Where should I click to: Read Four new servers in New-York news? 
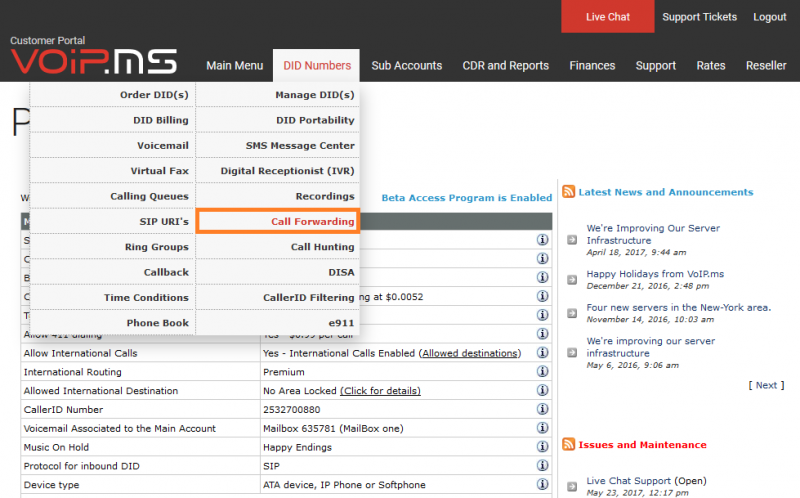(x=679, y=308)
